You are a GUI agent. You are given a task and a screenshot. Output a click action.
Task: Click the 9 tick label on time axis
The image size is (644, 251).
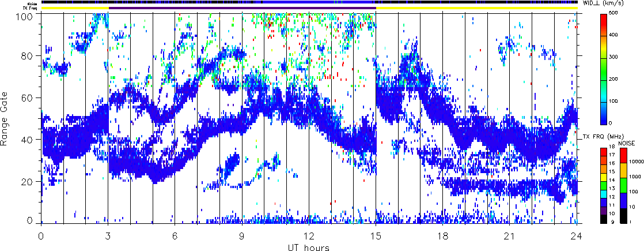point(242,237)
